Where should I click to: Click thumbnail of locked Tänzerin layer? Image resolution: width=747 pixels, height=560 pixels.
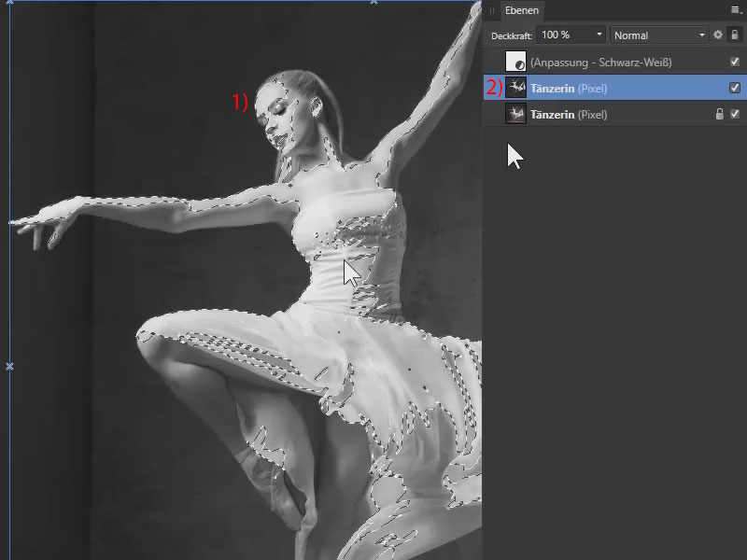tap(515, 114)
